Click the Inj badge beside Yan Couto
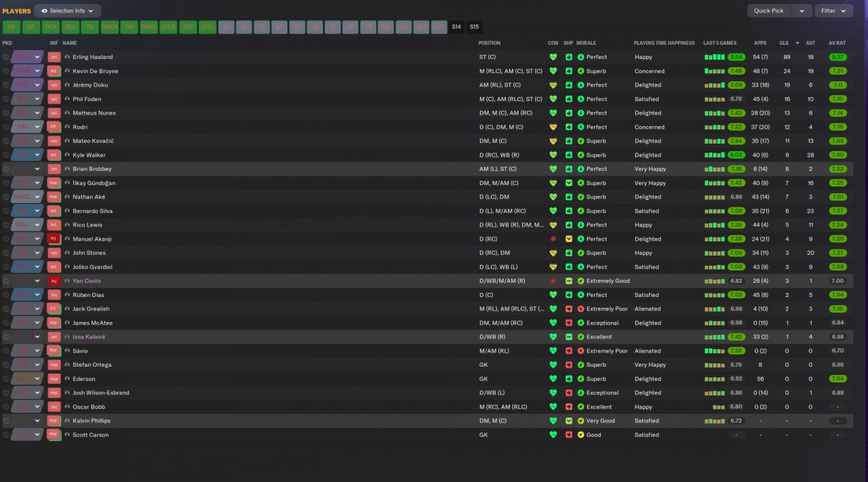 (x=54, y=281)
